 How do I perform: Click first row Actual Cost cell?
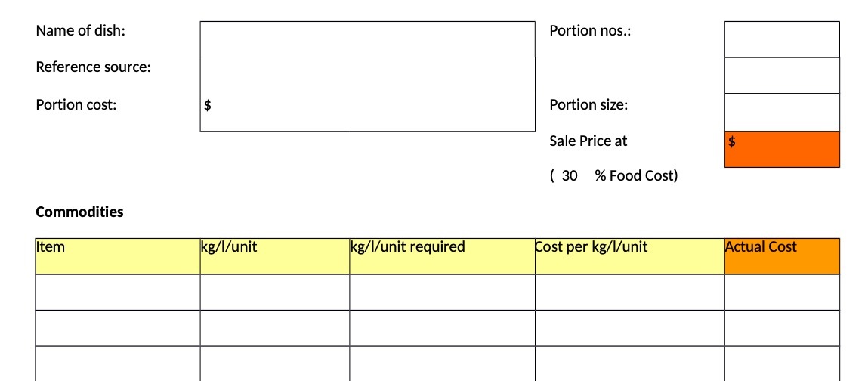[782, 293]
